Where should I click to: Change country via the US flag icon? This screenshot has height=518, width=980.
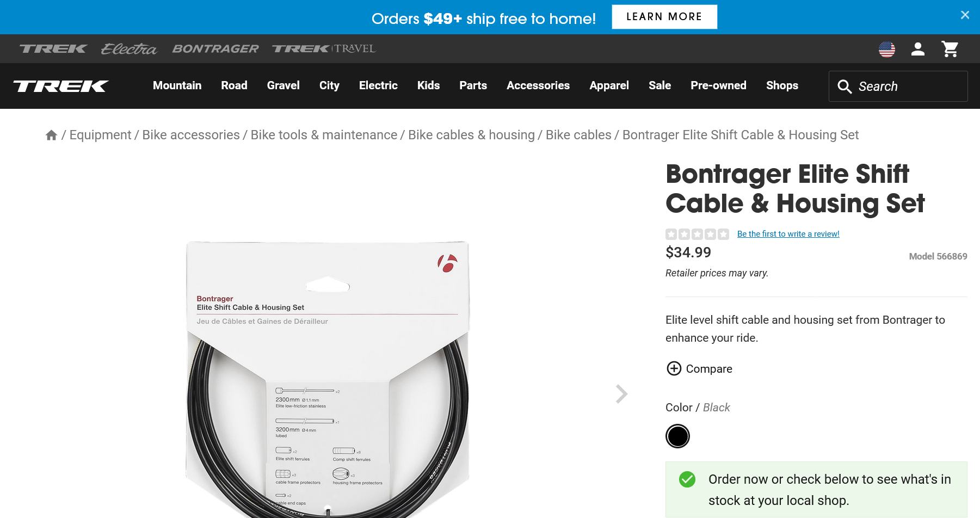click(887, 49)
